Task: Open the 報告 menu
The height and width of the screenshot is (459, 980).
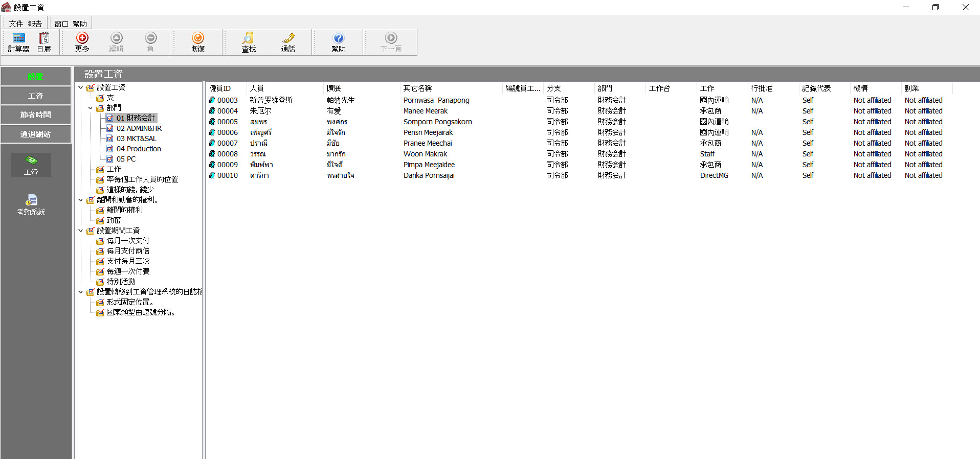Action: [x=35, y=24]
